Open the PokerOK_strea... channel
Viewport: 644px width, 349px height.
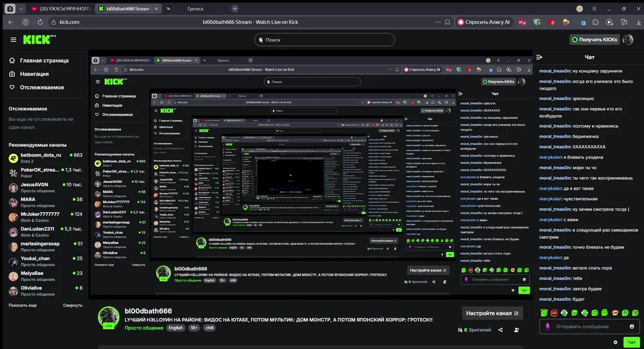(46, 173)
